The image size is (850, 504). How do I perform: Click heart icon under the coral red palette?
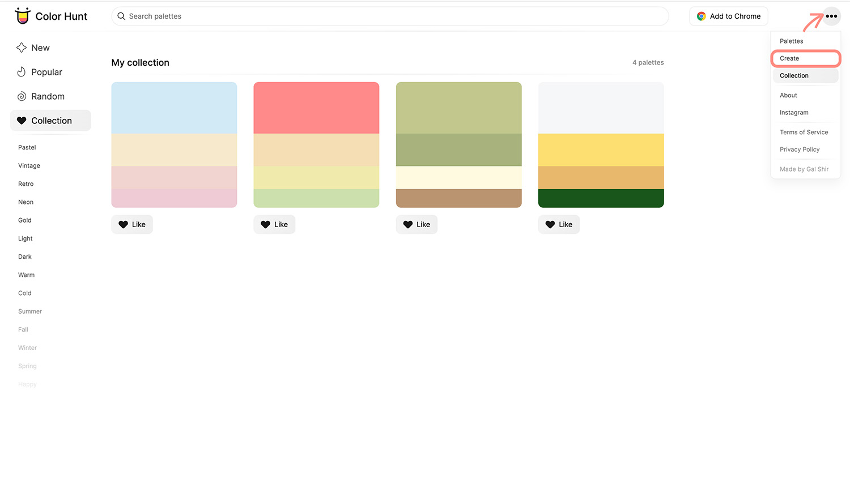(x=265, y=225)
